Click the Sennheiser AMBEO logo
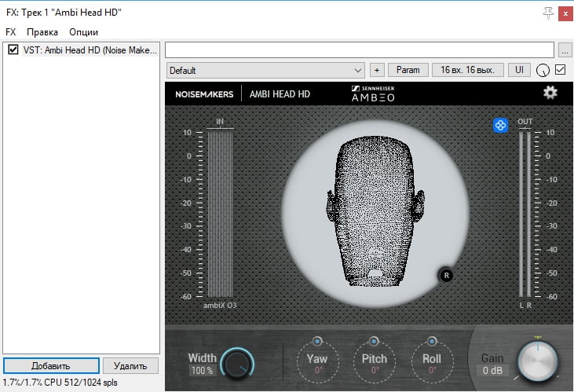 coord(373,93)
